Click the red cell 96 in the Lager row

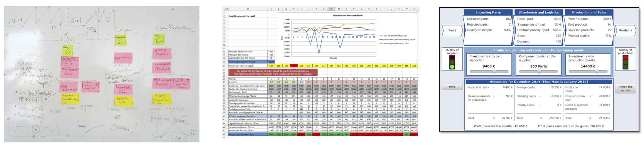pyautogui.click(x=294, y=66)
